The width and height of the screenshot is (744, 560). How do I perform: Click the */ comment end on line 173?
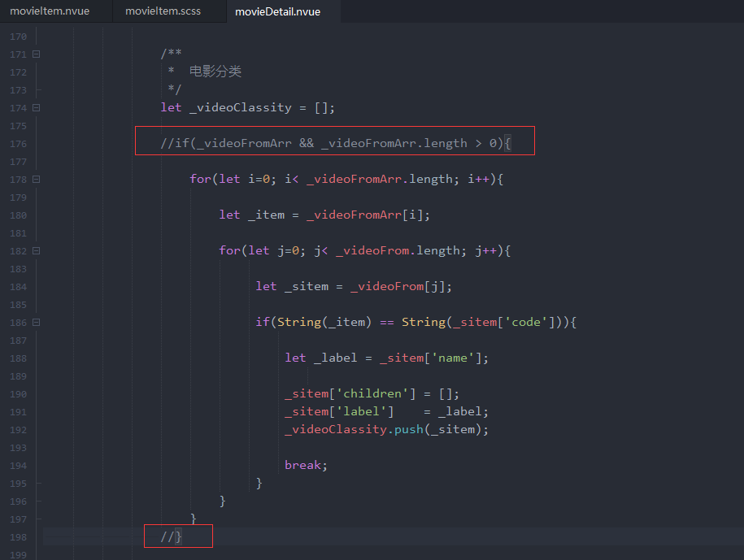[x=175, y=89]
